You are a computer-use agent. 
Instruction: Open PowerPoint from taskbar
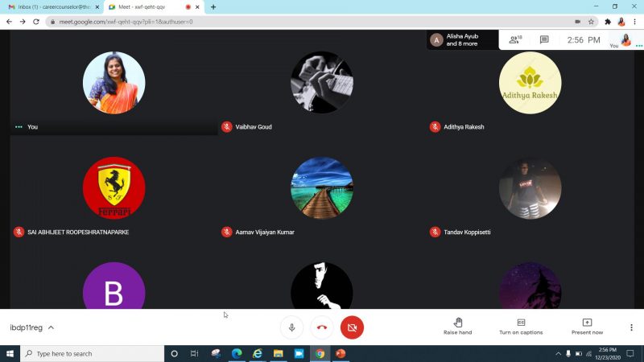point(341,353)
